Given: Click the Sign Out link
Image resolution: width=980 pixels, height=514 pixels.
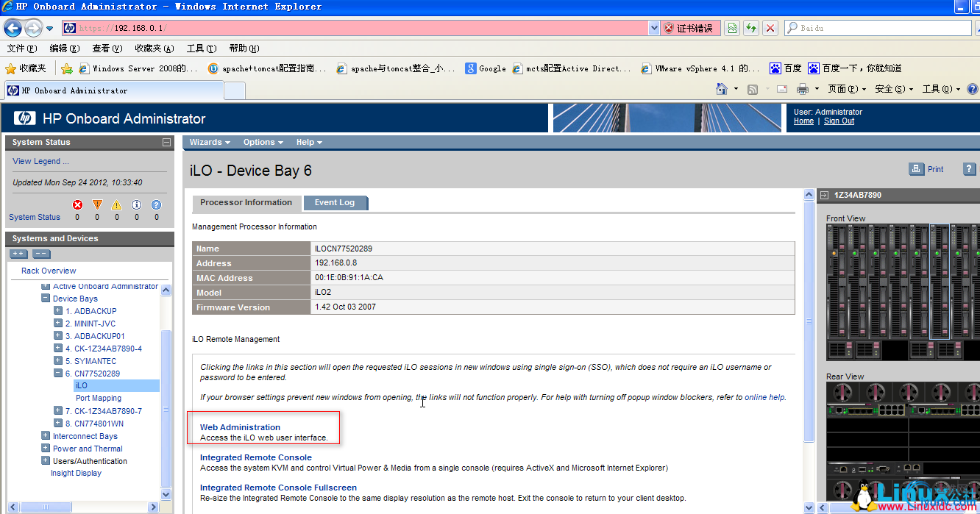Looking at the screenshot, I should [x=839, y=121].
